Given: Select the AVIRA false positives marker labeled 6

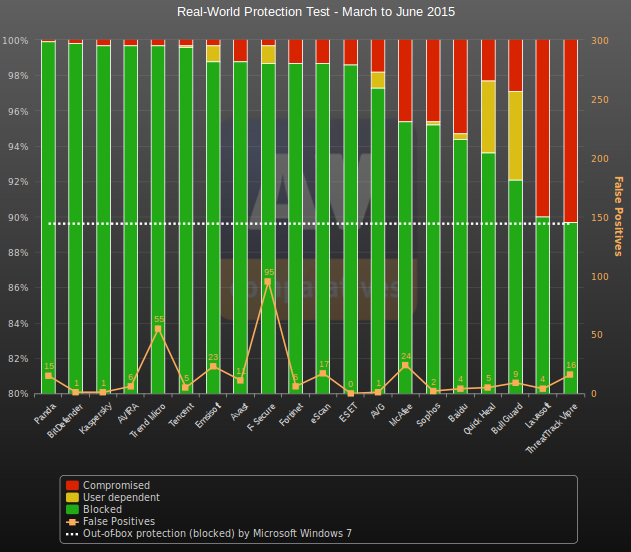Looking at the screenshot, I should pos(130,387).
